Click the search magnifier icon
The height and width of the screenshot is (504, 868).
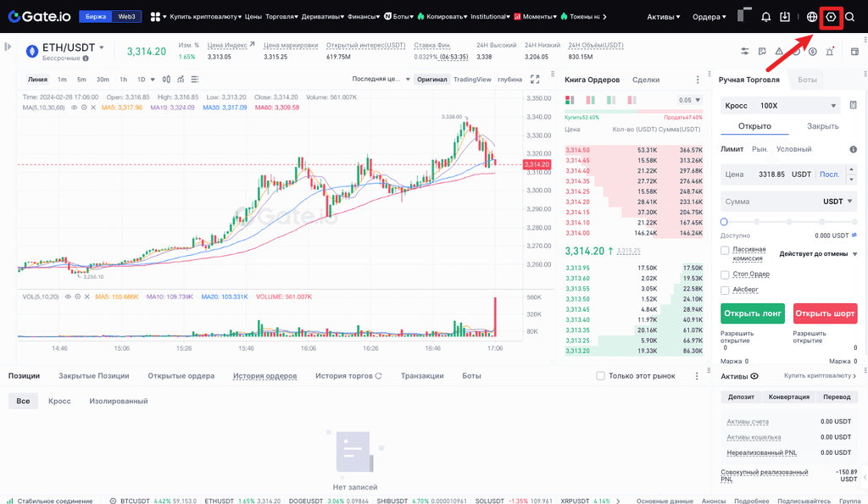point(850,17)
